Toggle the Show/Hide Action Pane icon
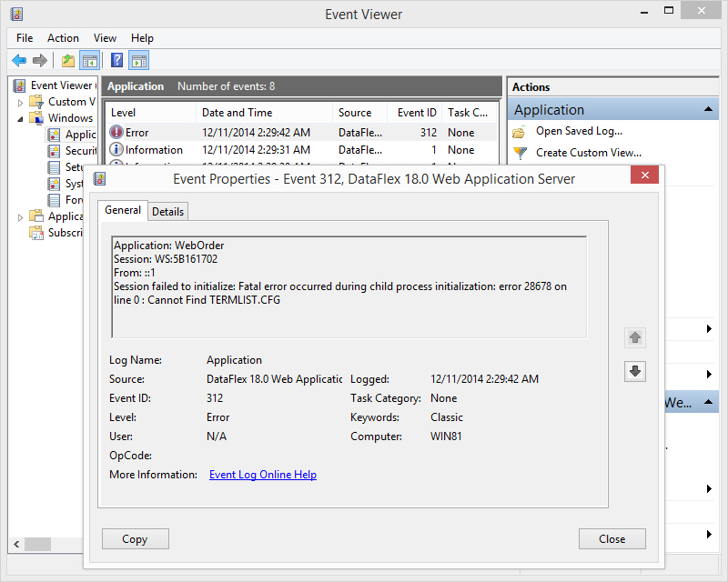This screenshot has width=728, height=582. [x=139, y=60]
